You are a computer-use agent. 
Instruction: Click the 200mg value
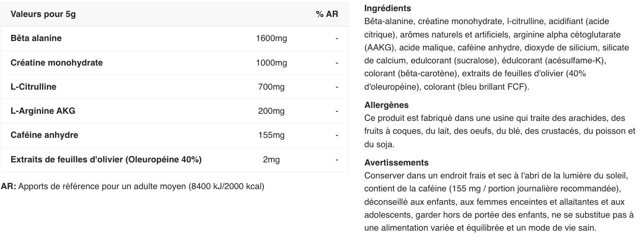(x=271, y=111)
